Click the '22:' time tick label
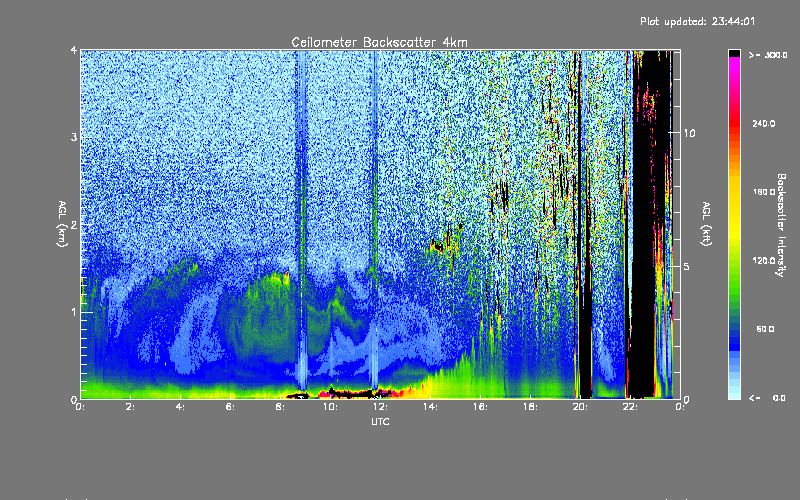This screenshot has height=500, width=800. click(x=630, y=407)
